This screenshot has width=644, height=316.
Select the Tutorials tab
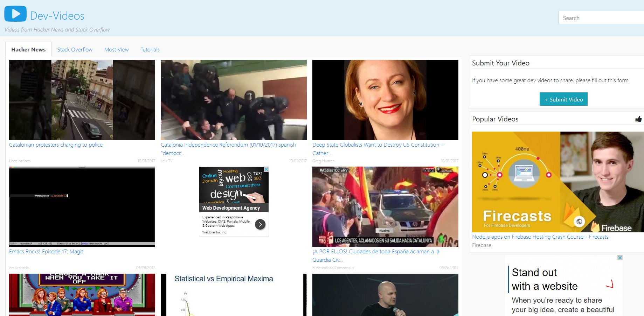click(x=150, y=49)
